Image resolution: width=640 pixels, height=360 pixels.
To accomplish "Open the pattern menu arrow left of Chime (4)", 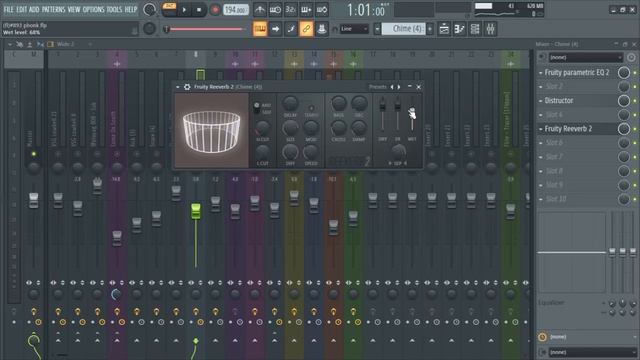I will 377,29.
